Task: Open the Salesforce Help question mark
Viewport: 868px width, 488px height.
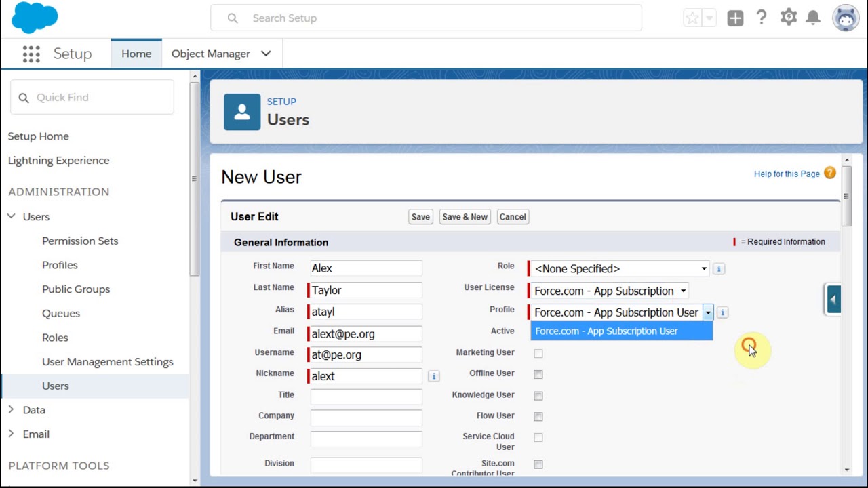Action: 762,18
